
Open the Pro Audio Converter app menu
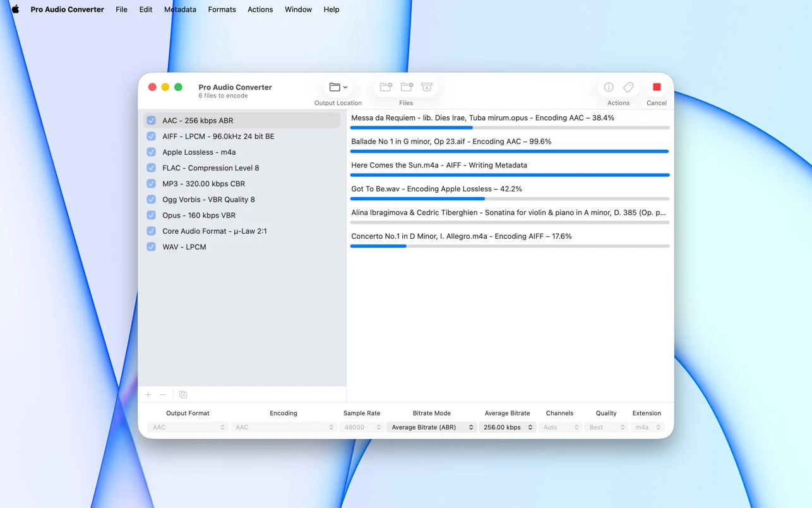67,9
